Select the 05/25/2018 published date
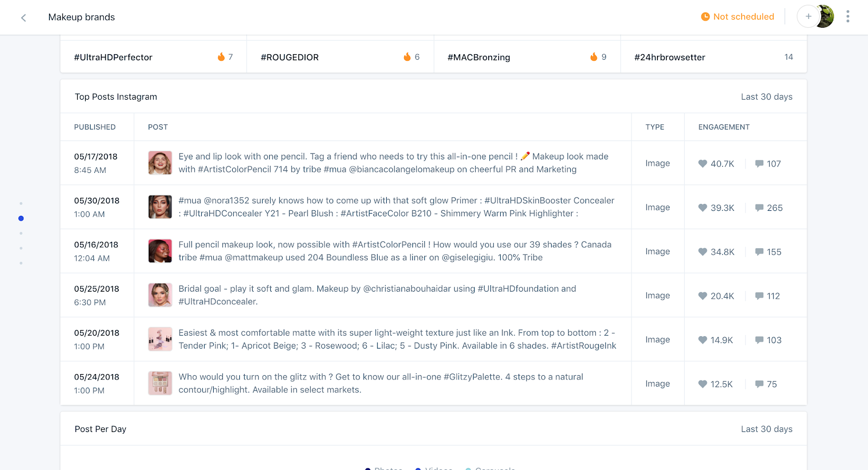Image resolution: width=868 pixels, height=470 pixels. click(x=97, y=289)
